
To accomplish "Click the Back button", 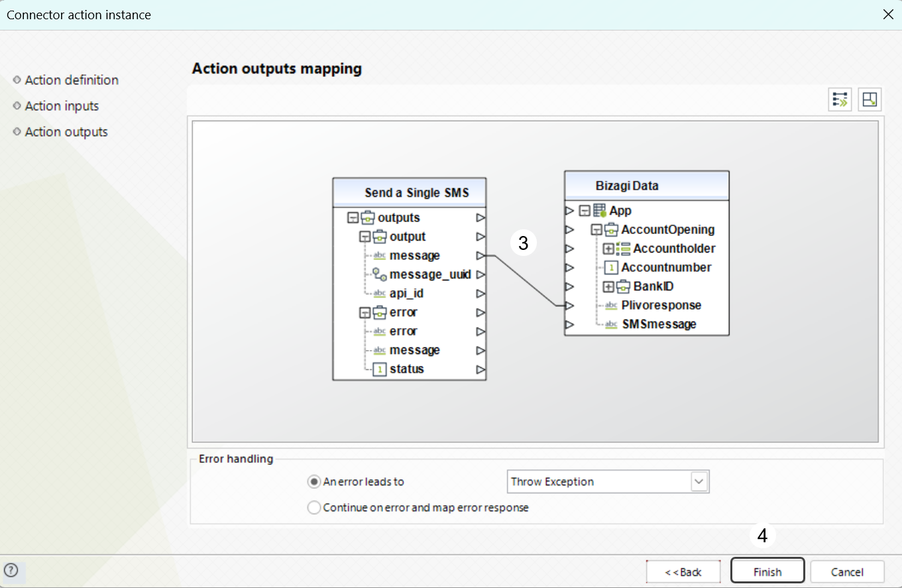I will [683, 571].
